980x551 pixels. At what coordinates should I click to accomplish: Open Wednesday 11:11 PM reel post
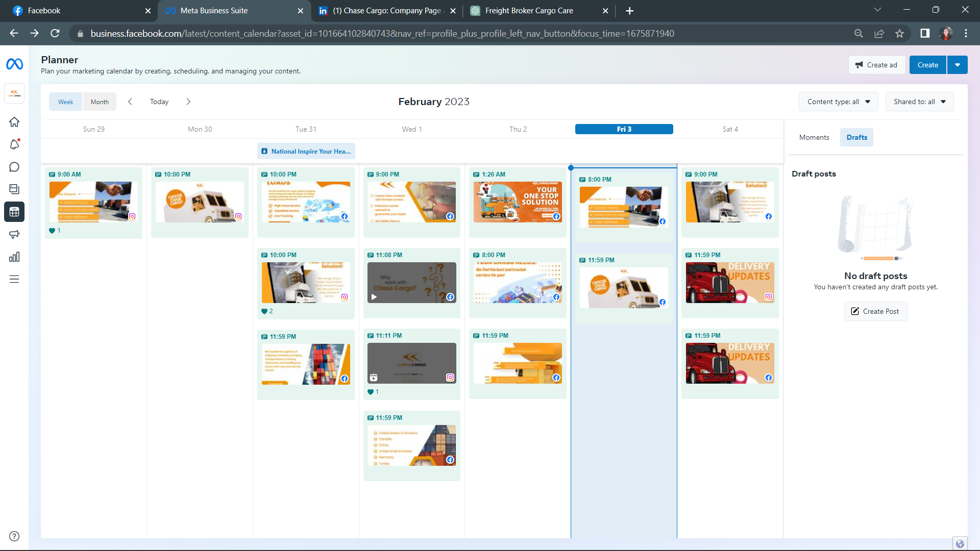click(x=411, y=364)
